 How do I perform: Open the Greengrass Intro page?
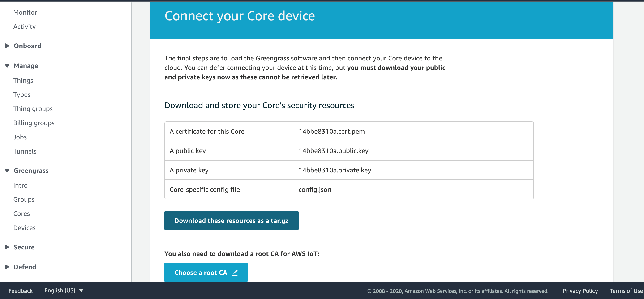click(x=20, y=185)
